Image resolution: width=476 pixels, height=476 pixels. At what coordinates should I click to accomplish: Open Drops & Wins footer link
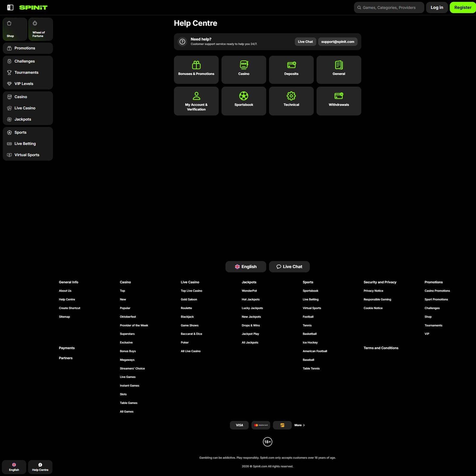[251, 325]
